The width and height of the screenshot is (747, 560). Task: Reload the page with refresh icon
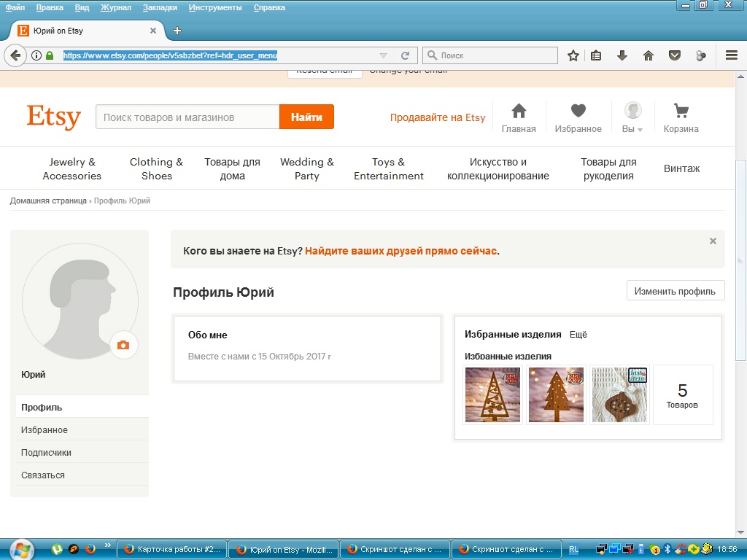pyautogui.click(x=405, y=55)
